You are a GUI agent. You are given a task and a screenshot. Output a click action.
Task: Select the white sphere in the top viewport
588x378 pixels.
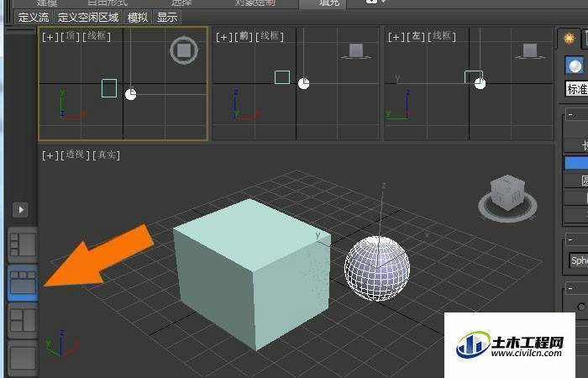click(x=130, y=94)
